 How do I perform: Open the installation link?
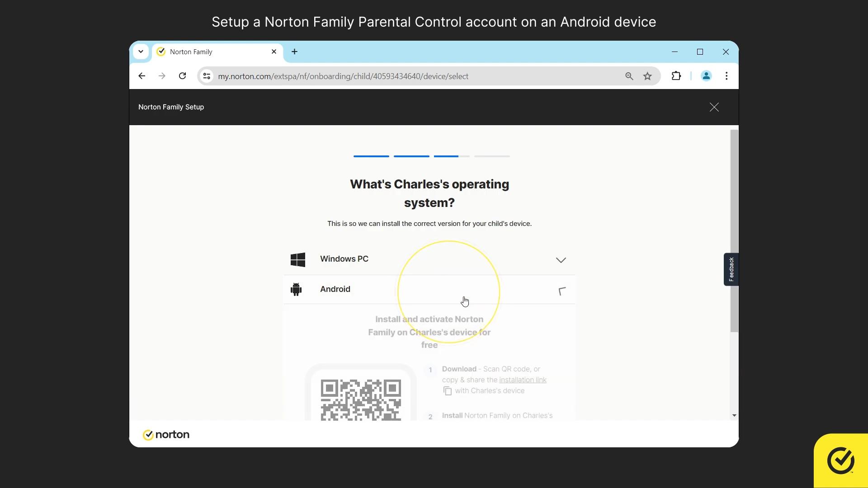(x=523, y=380)
